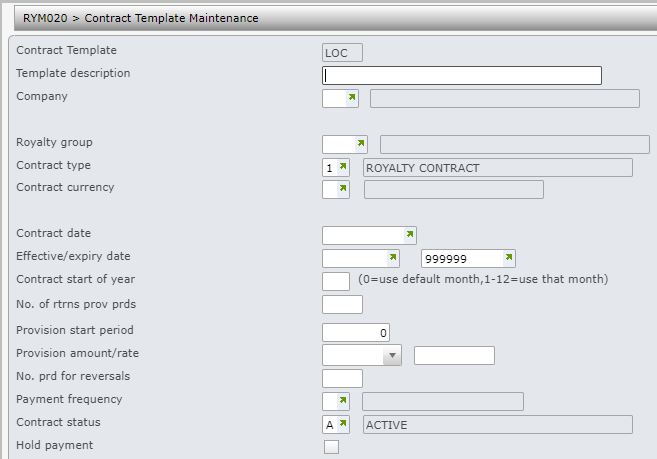Viewport: 657px width, 459px height.
Task: Open the Contract type lookup arrow icon
Action: pyautogui.click(x=343, y=166)
